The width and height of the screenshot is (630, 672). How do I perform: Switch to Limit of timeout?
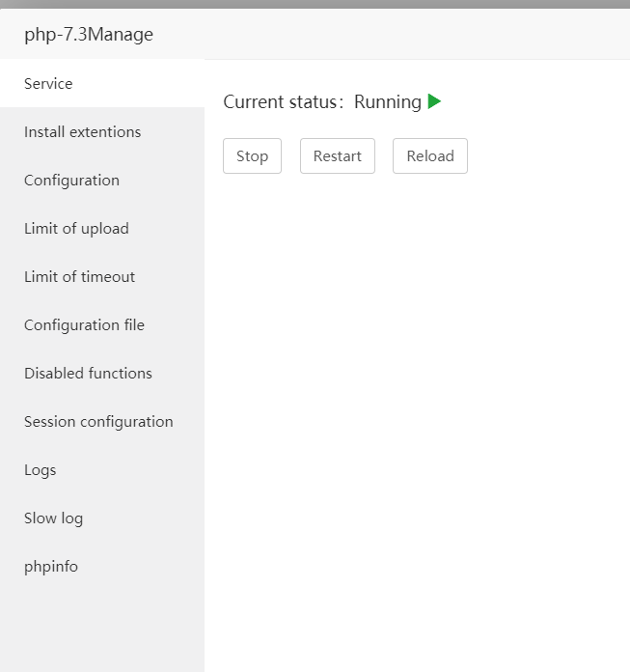pos(79,277)
